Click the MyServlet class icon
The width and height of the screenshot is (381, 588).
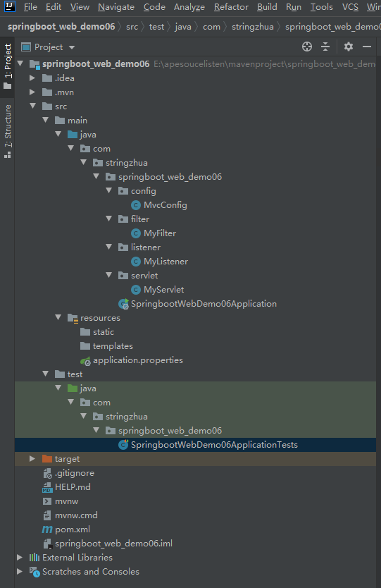[136, 290]
